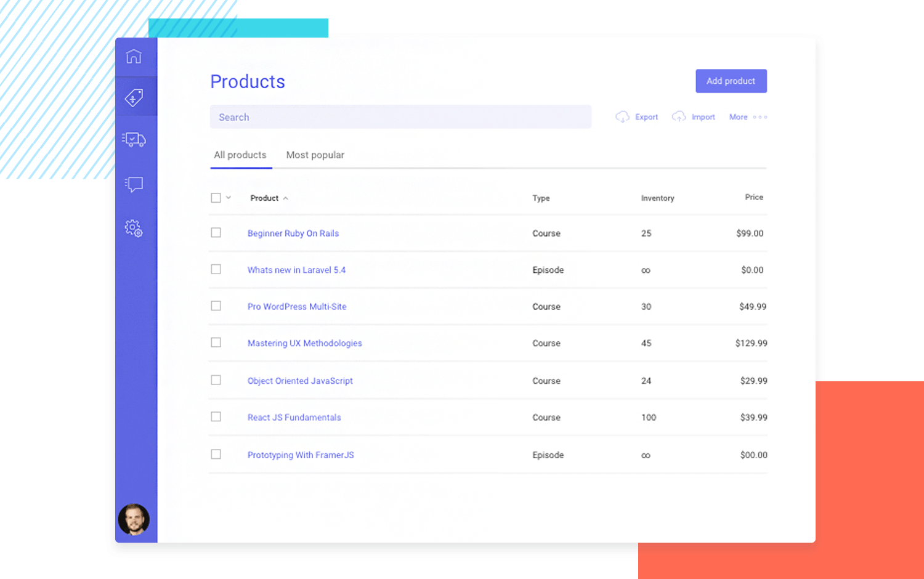
Task: Open the user profile avatar
Action: [134, 519]
